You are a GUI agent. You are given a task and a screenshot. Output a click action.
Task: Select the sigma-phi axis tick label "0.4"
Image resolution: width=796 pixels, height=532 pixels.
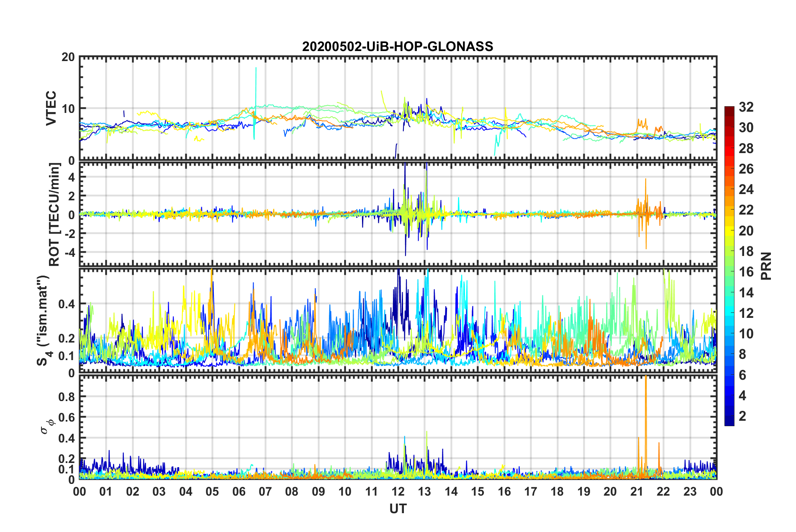click(67, 438)
